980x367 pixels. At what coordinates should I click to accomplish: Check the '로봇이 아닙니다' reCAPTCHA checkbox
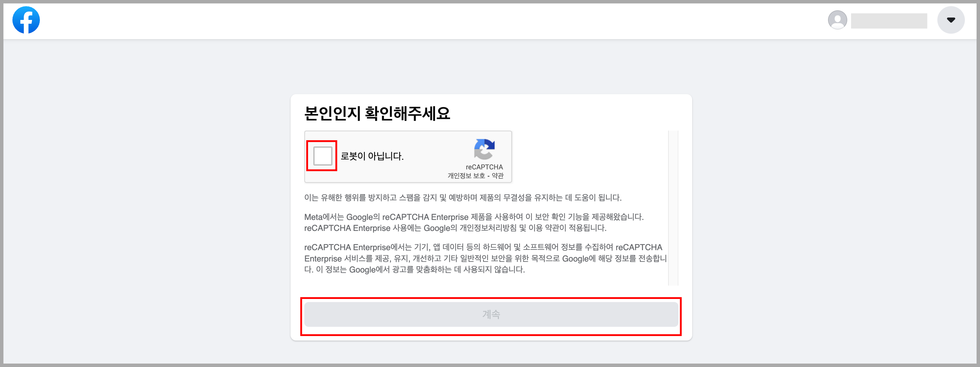pos(322,156)
